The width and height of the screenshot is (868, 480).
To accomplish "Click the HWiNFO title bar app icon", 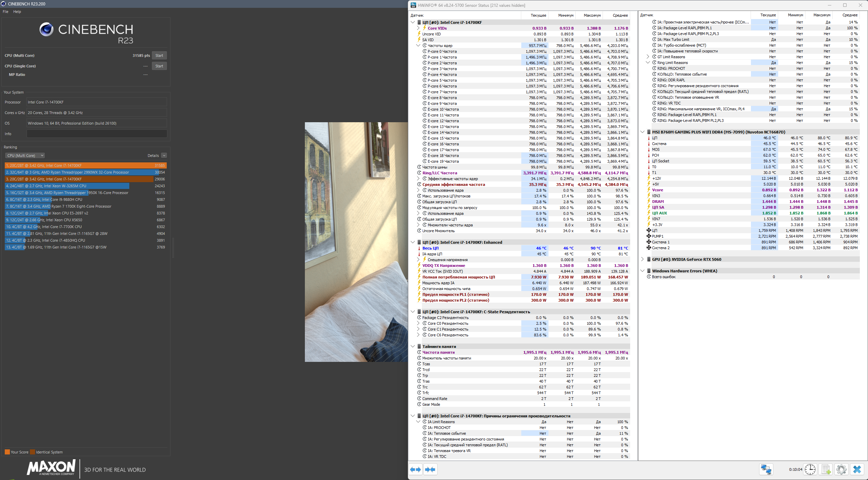I will (413, 5).
